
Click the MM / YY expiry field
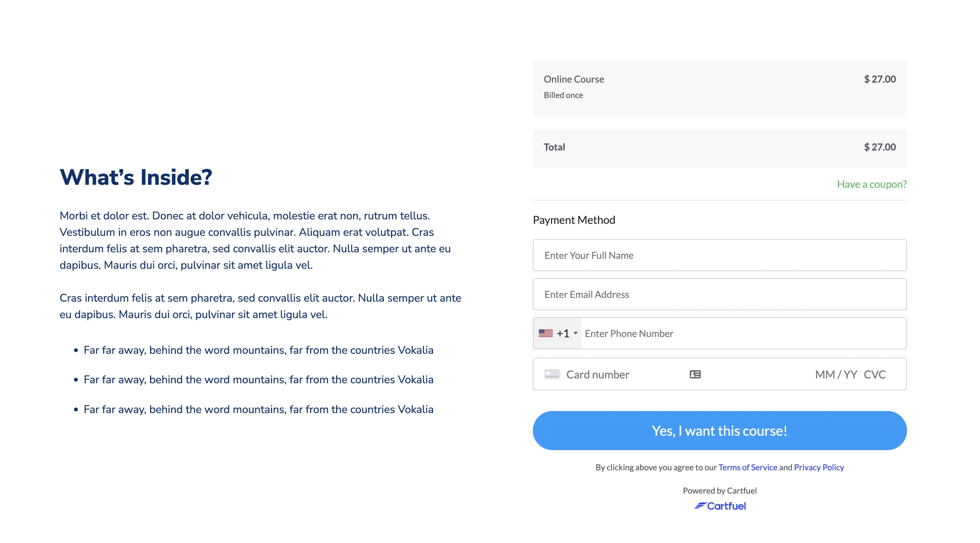[x=836, y=374]
